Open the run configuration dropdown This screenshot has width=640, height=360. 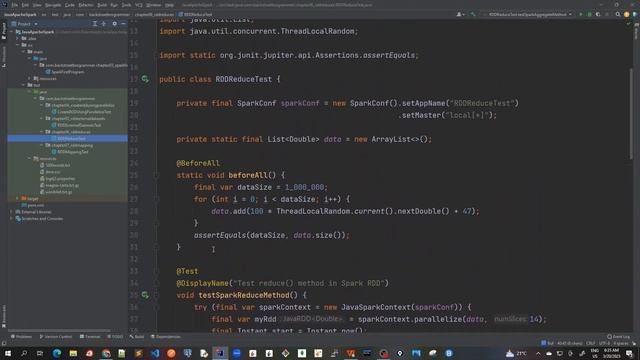(x=527, y=14)
